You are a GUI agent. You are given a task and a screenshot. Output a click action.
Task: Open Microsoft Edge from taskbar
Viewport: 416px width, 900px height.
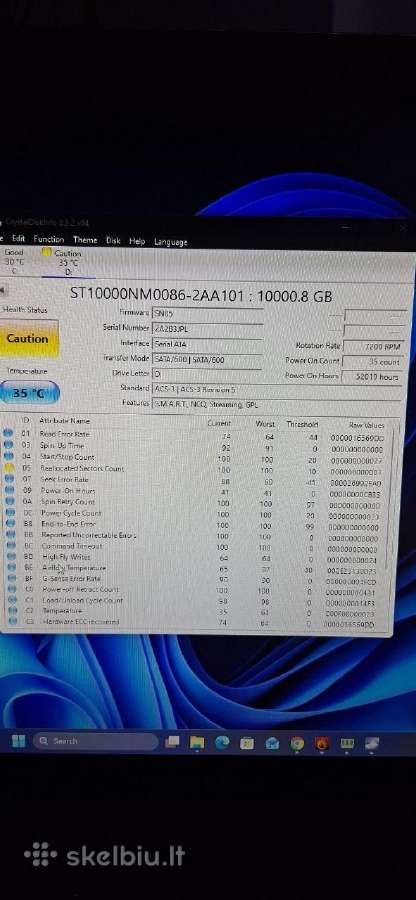[x=222, y=743]
